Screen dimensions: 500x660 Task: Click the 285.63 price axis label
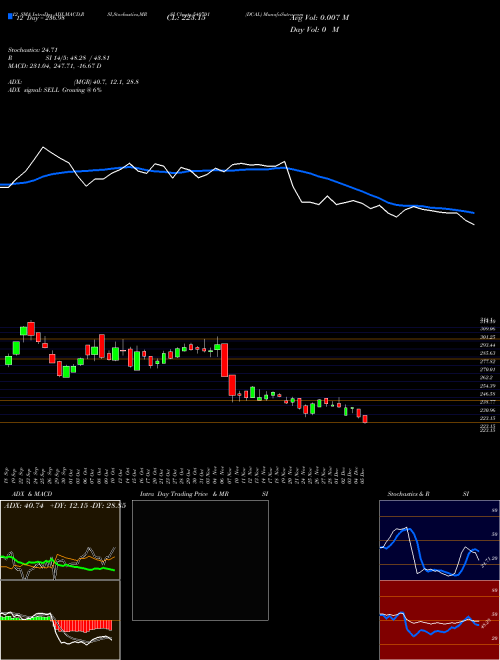[x=488, y=353]
